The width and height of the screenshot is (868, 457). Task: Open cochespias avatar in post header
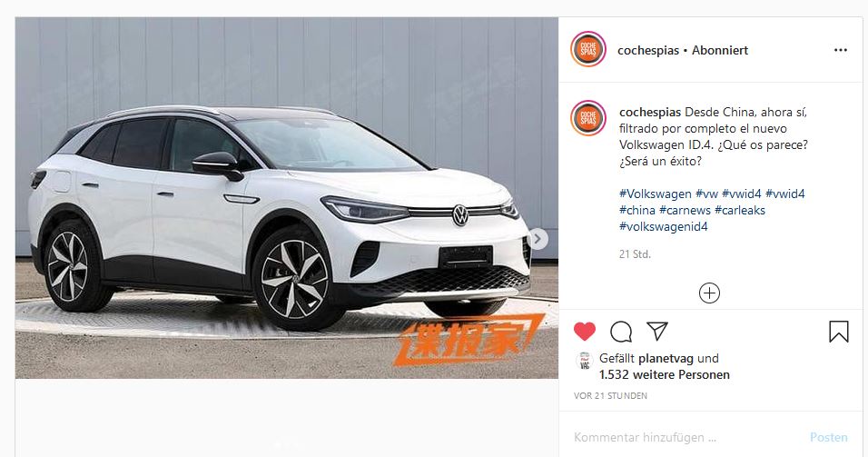[587, 50]
